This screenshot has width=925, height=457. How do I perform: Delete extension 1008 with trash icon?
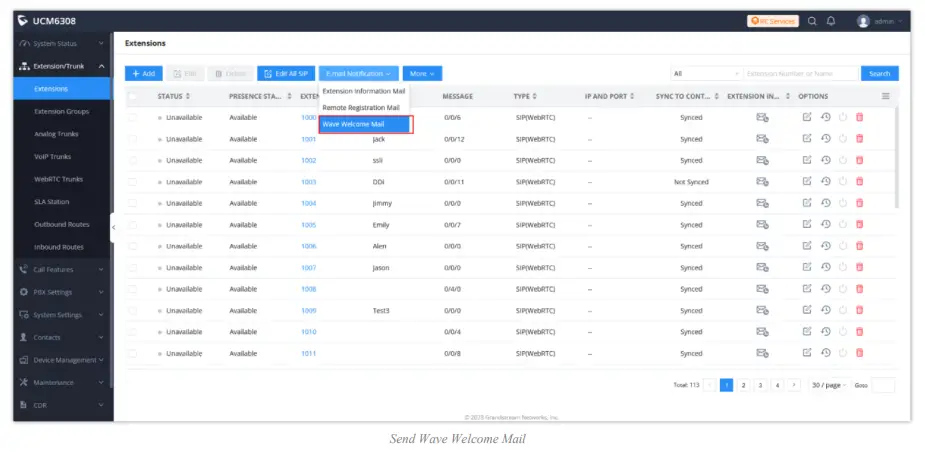pyautogui.click(x=860, y=289)
